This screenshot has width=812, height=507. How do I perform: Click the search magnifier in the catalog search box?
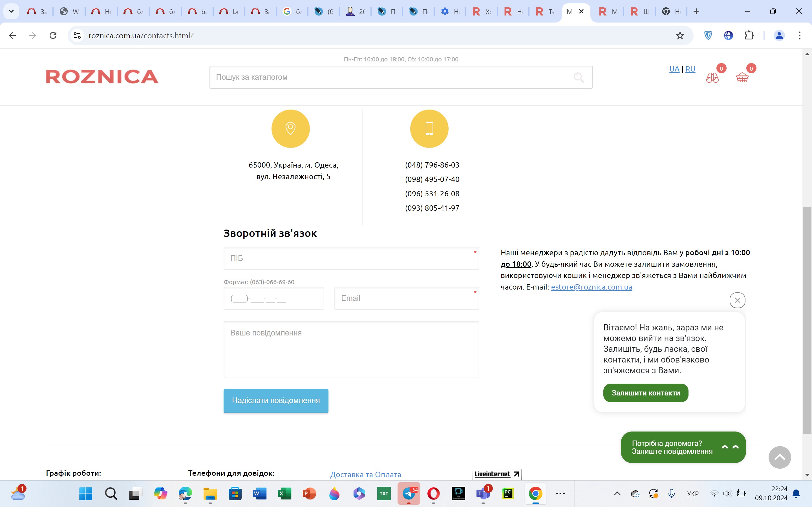coord(579,77)
